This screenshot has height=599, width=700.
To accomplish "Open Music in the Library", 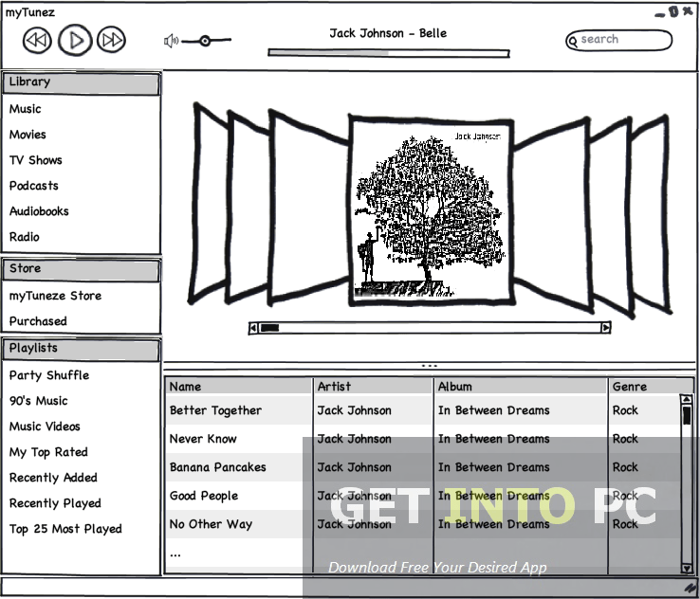I will (26, 109).
